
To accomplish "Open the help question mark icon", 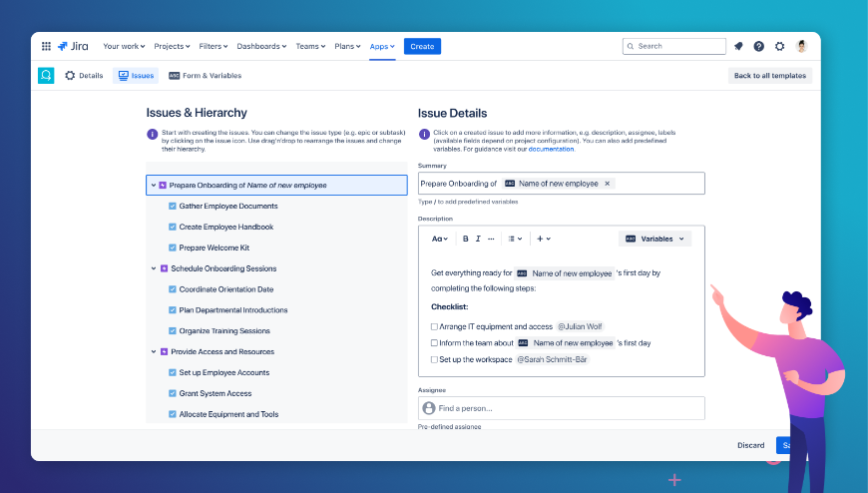I will [x=758, y=46].
